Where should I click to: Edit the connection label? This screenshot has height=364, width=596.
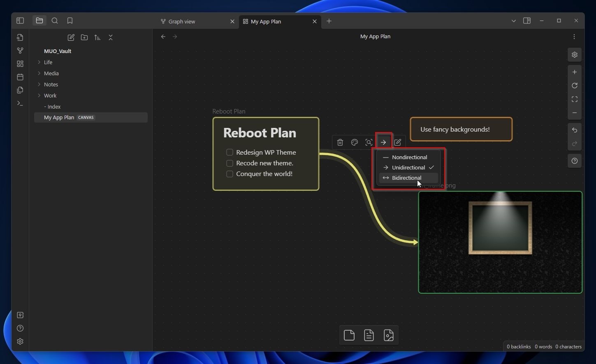click(x=398, y=142)
